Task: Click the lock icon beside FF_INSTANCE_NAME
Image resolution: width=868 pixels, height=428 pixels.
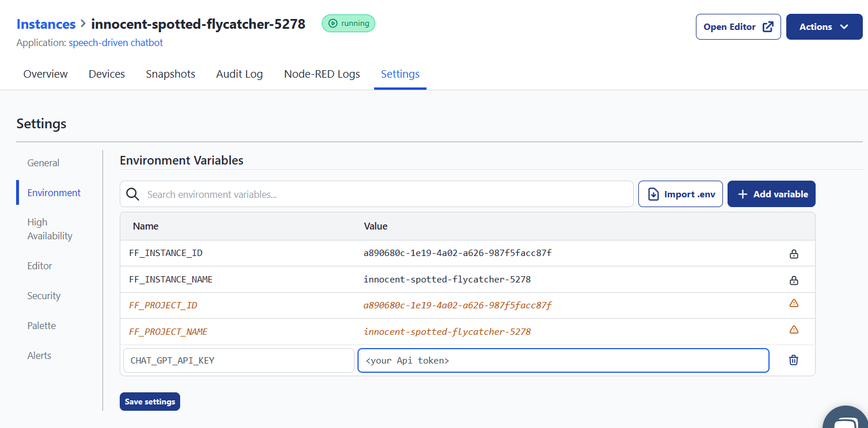Action: (794, 280)
